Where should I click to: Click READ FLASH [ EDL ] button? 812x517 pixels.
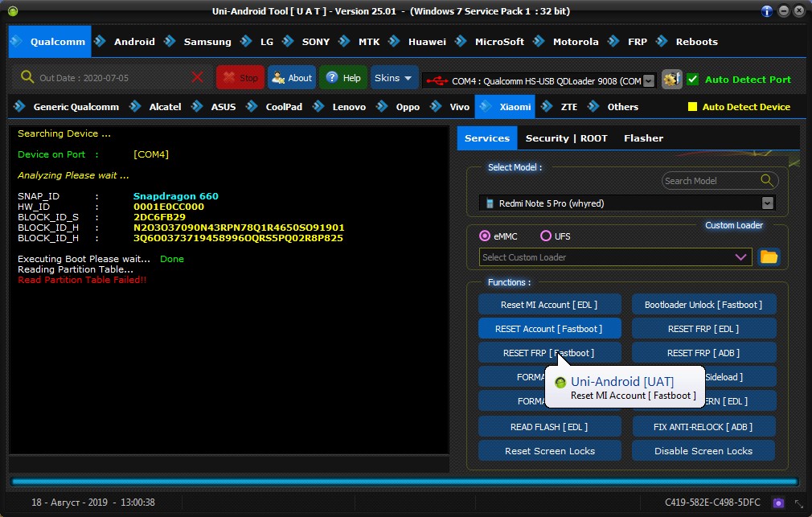[549, 427]
